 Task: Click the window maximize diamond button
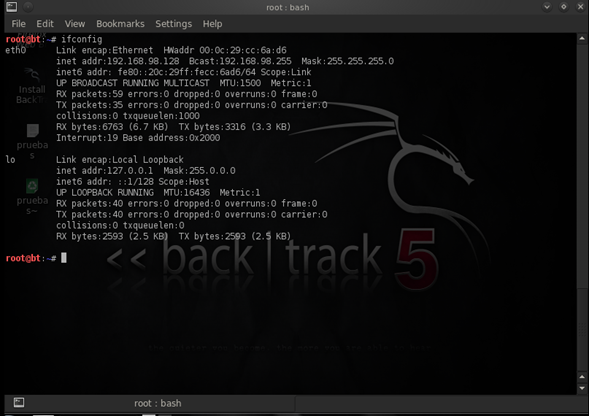pos(564,7)
